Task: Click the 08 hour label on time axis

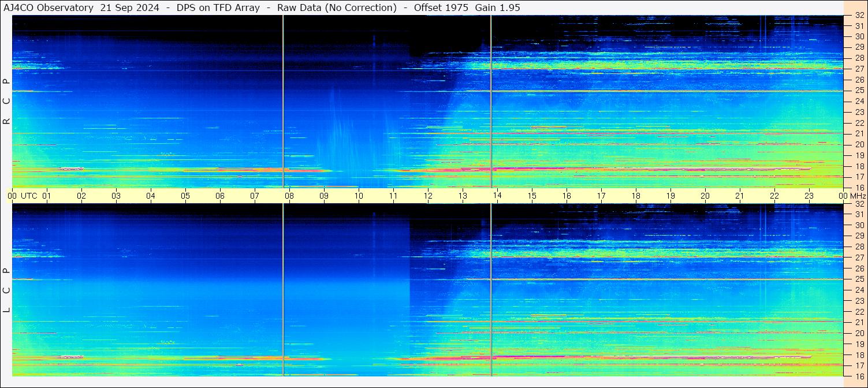Action: [x=289, y=196]
